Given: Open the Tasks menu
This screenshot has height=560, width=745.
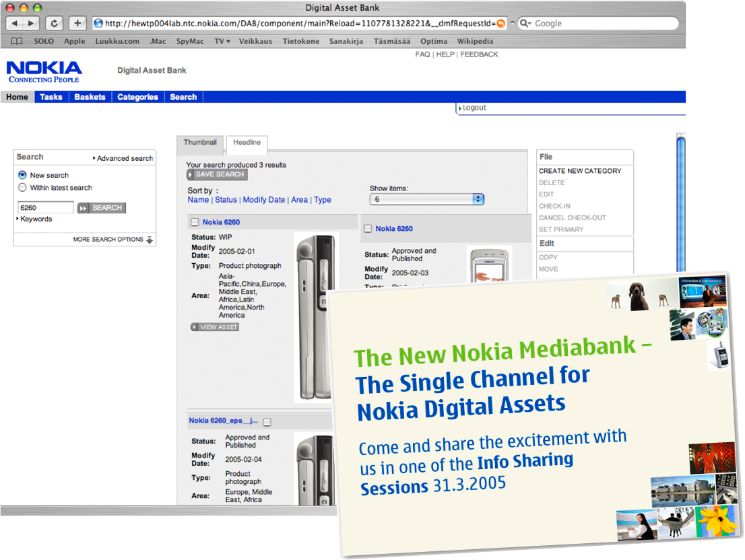Looking at the screenshot, I should pos(51,97).
